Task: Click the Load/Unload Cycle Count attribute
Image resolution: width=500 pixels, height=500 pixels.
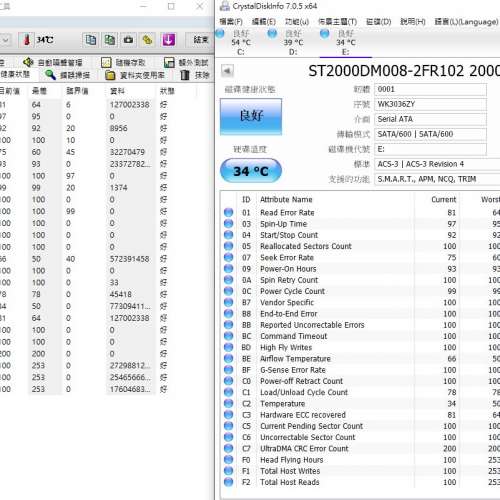Action: [304, 392]
